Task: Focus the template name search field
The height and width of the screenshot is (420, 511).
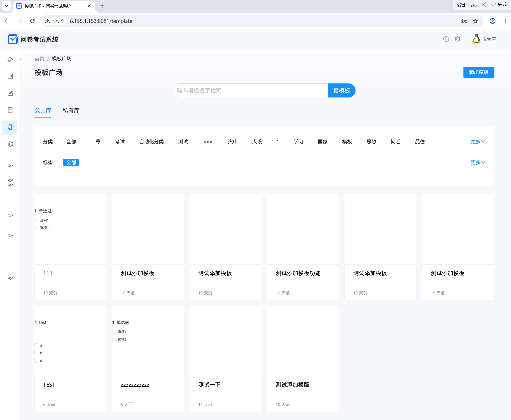Action: click(x=250, y=90)
